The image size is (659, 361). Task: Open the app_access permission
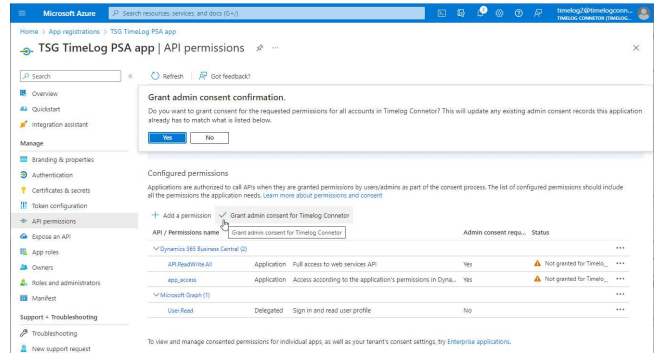pyautogui.click(x=182, y=280)
